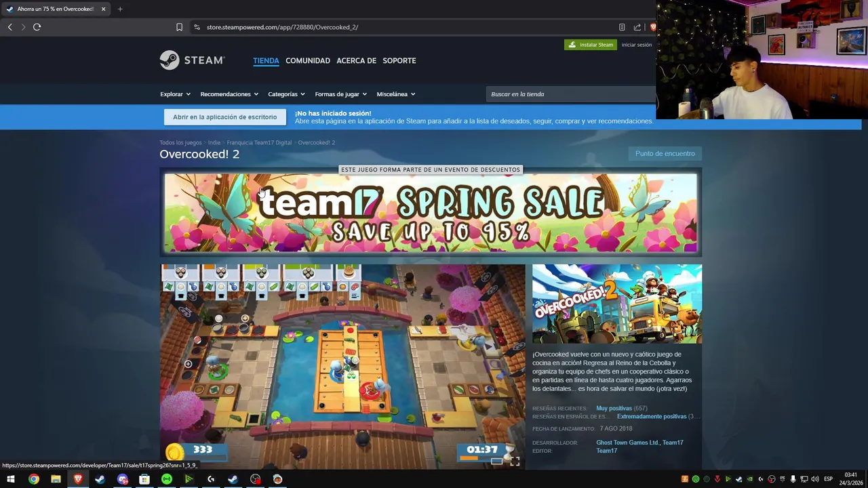Image resolution: width=868 pixels, height=488 pixels.
Task: Expand the Miscelánea dropdown
Action: [x=395, y=94]
